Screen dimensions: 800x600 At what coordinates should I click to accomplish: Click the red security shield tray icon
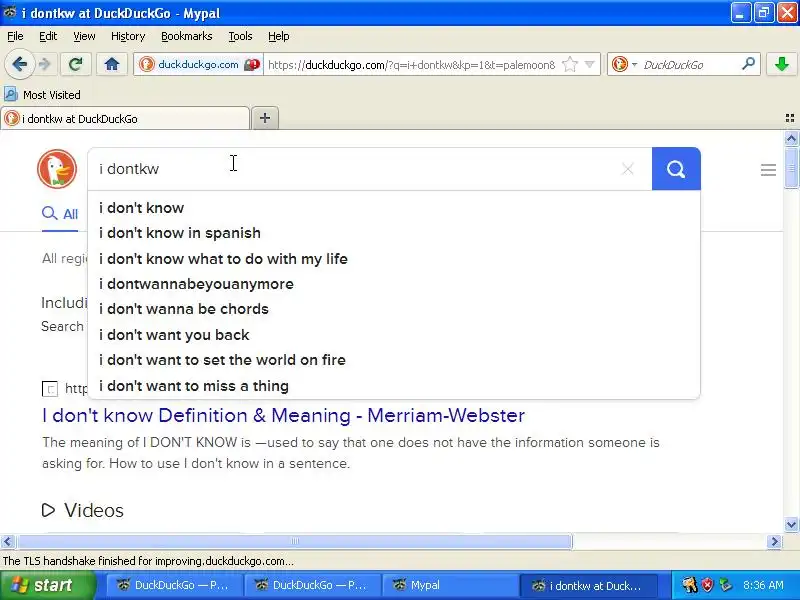707,585
